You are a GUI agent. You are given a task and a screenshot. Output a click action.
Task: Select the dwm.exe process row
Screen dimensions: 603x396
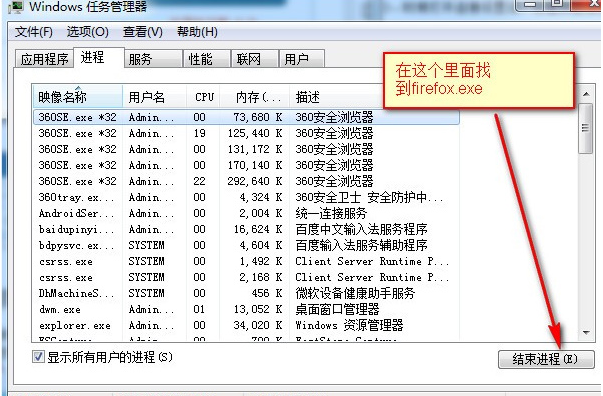(246, 309)
